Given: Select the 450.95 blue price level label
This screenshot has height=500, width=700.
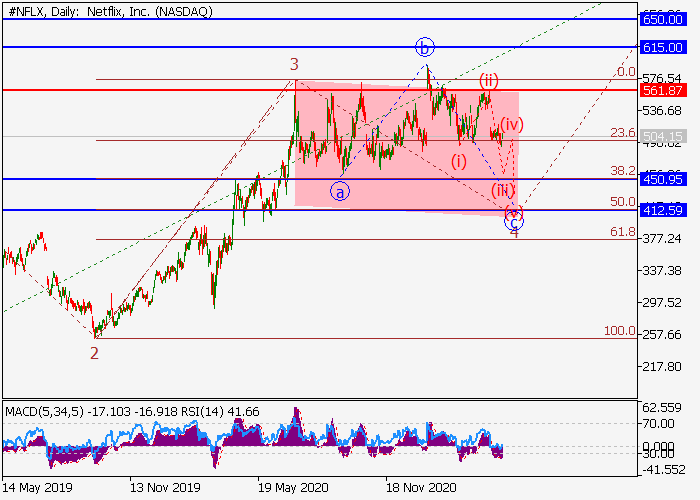Looking at the screenshot, I should pos(662,179).
